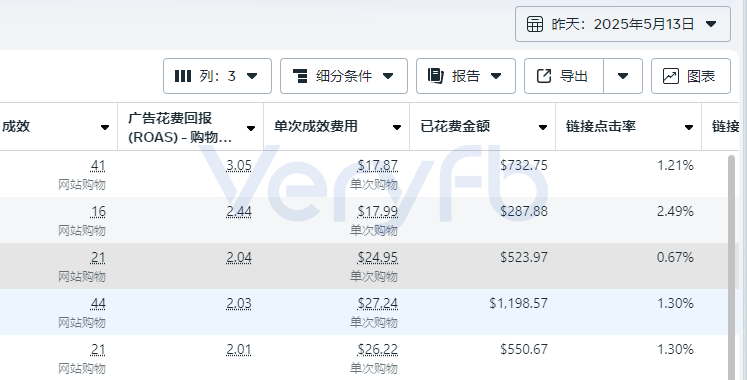
Task: Click the amount spent $732.75
Action: [x=524, y=165]
